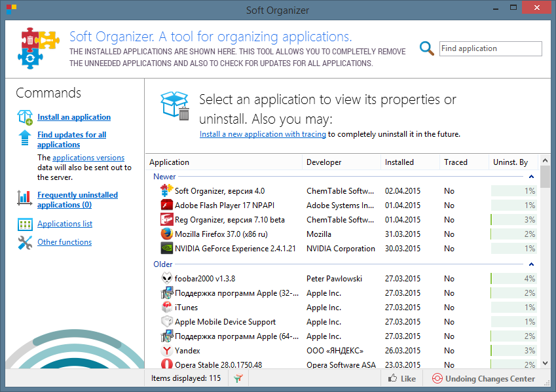Click the Frequently uninstalled chart icon
Screen dimensions: 556x392
(x=25, y=197)
